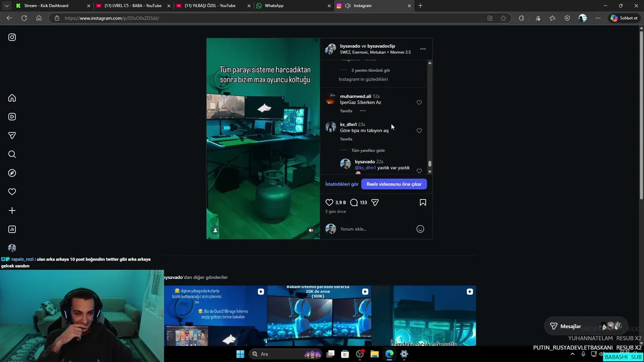Switch to LVBEL C5 - BABA YouTube tab
Screen dimensions: 644x362
tap(133, 6)
